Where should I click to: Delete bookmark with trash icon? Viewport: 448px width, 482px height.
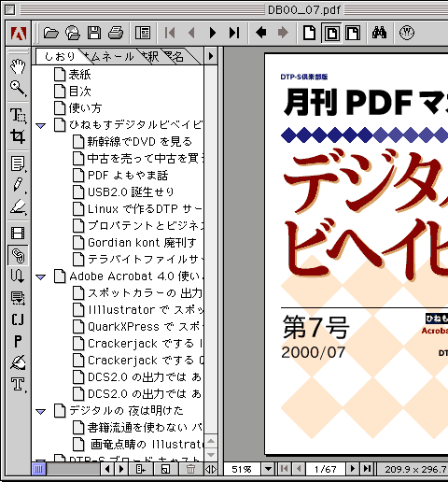(x=191, y=469)
